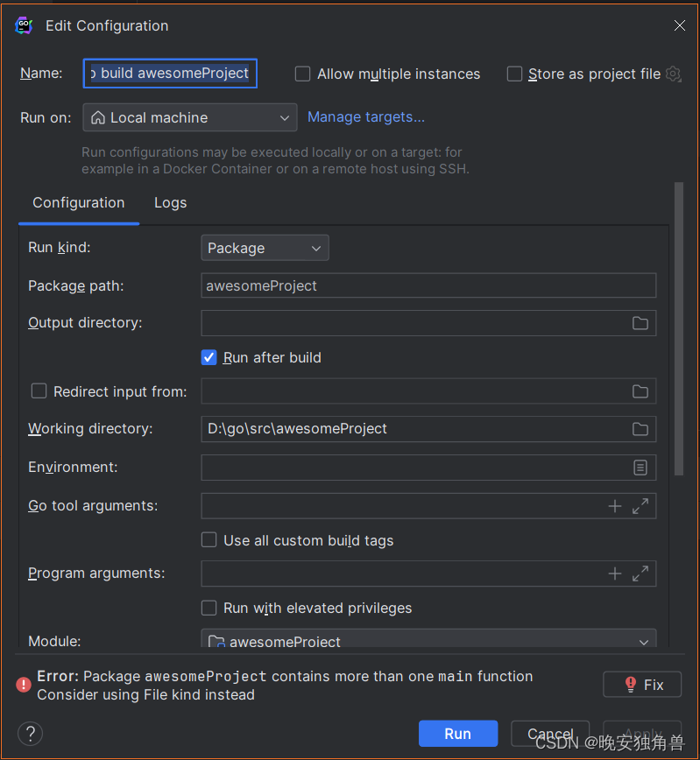
Task: Add a Go tool argument with the plus icon
Action: coord(614,505)
